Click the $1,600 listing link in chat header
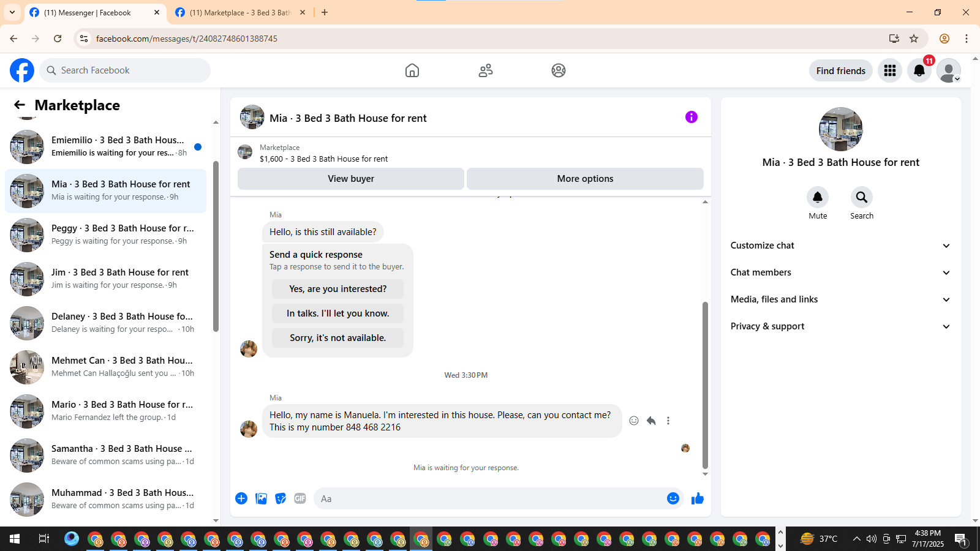 323,159
